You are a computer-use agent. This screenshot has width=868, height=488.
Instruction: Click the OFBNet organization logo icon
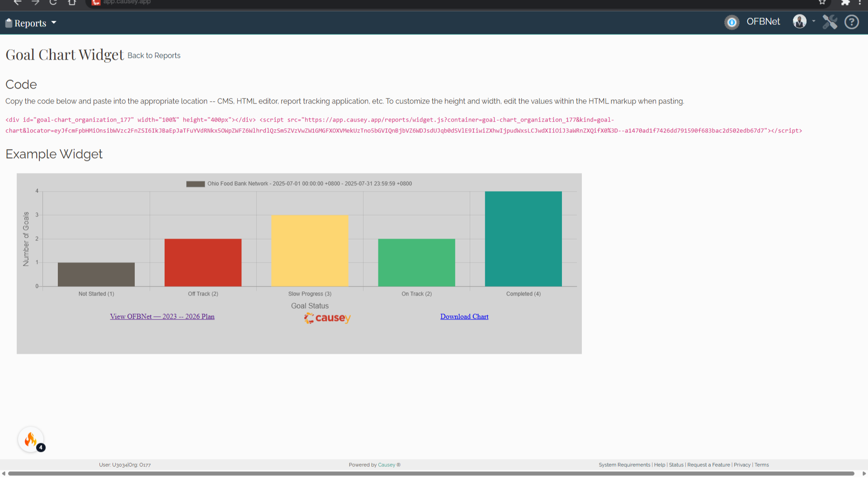point(731,22)
